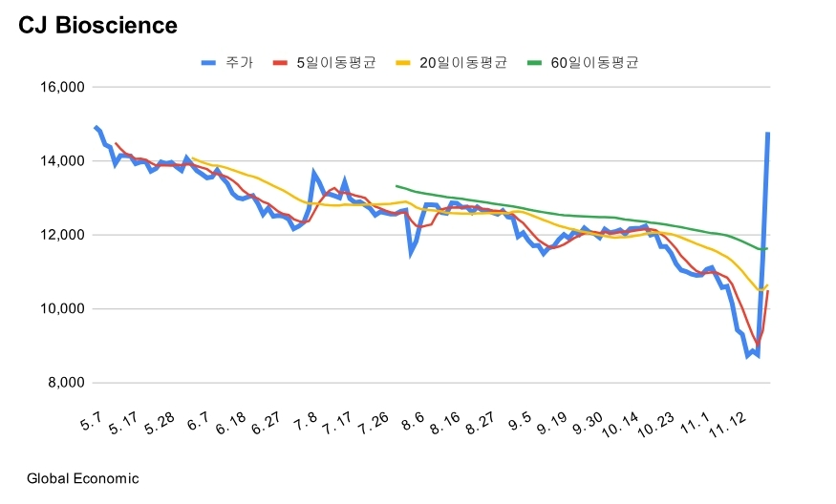Click the yellow 20일이동평균 legend swatch

tap(402, 63)
